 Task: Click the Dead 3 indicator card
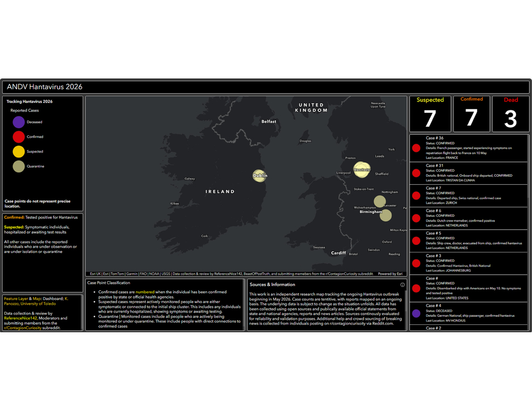coord(511,114)
